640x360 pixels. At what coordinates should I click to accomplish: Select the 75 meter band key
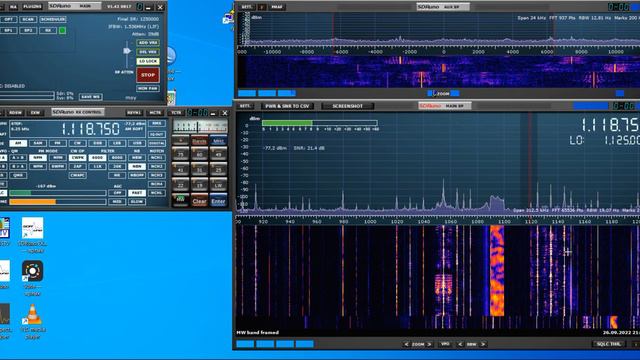pos(180,154)
